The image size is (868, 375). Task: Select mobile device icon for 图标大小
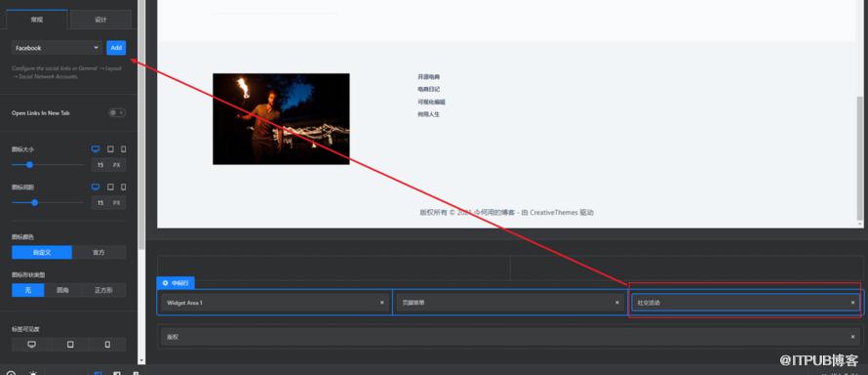click(x=124, y=149)
